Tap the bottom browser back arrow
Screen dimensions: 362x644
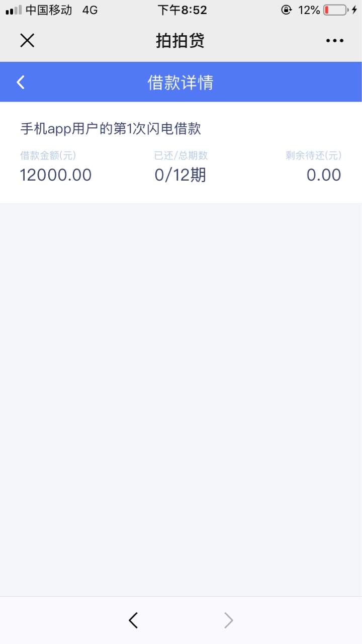133,620
